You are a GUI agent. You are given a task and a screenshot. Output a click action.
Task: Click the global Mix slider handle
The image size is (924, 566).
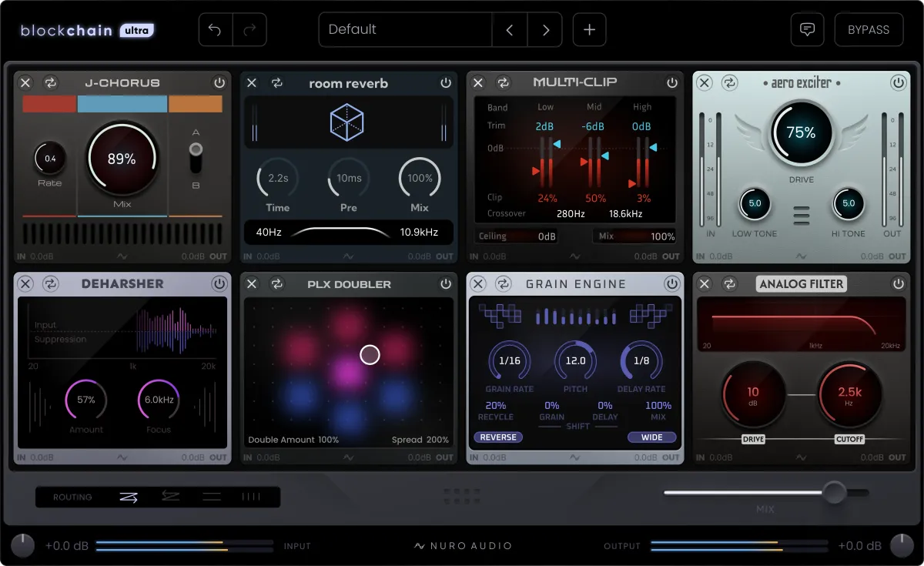point(833,492)
